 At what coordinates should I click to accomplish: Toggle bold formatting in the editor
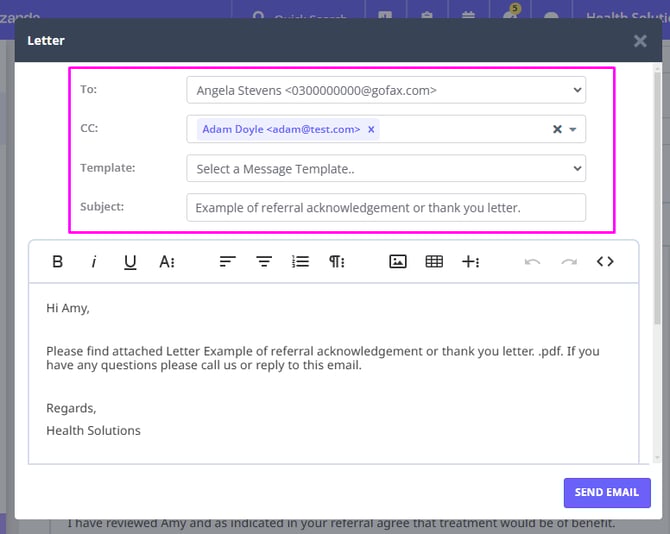coord(58,262)
